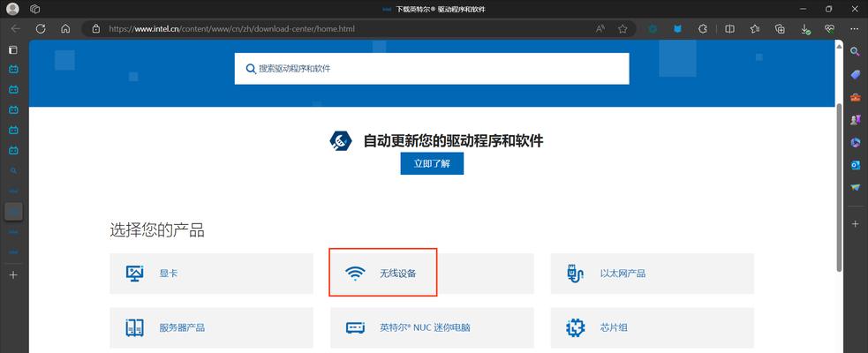
Task: Select the 显卡 product card
Action: tap(211, 274)
